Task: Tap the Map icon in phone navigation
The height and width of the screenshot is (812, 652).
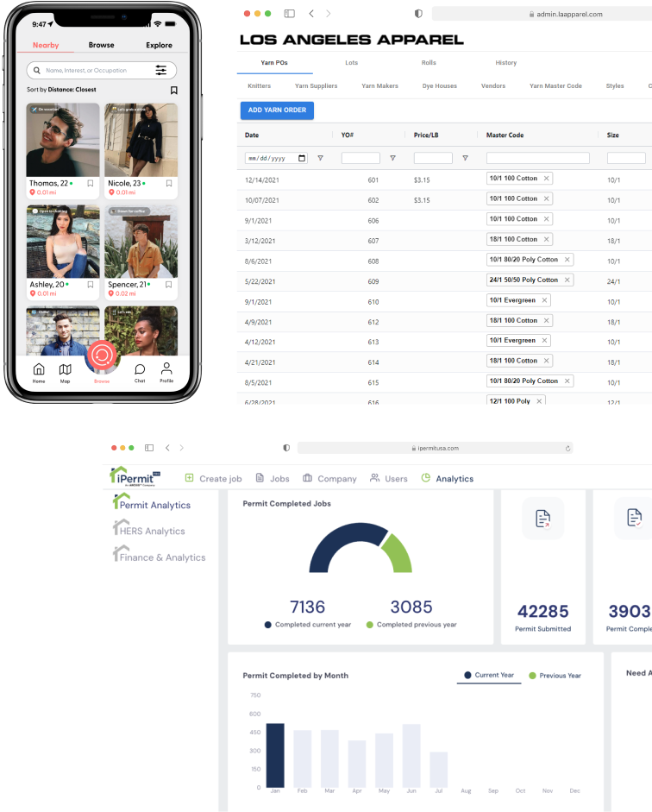Action: pyautogui.click(x=65, y=372)
